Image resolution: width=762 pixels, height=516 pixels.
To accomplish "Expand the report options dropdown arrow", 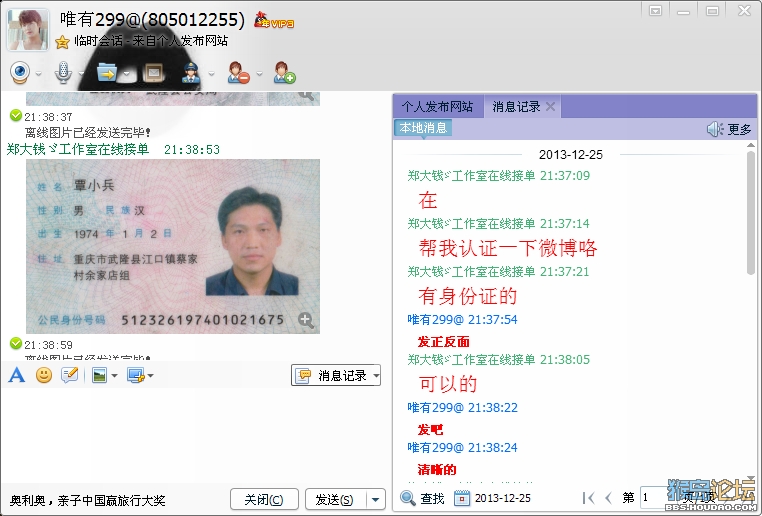I will [x=211, y=74].
